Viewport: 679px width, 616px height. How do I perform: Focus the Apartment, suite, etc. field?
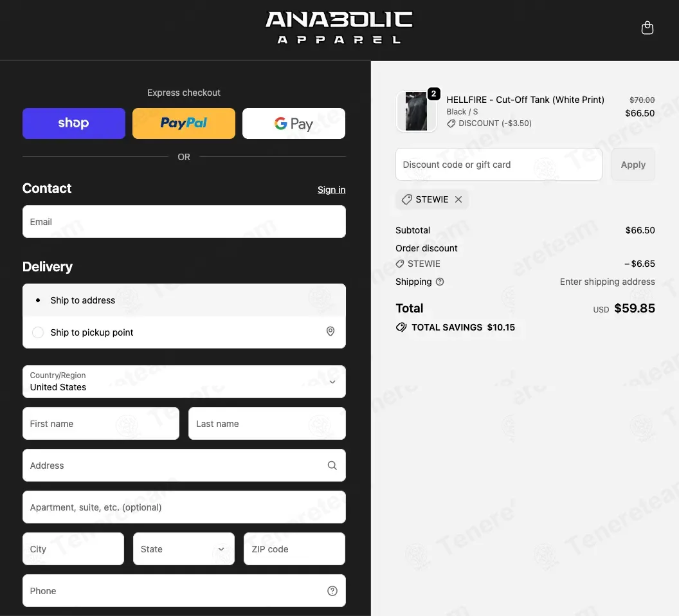(x=184, y=507)
